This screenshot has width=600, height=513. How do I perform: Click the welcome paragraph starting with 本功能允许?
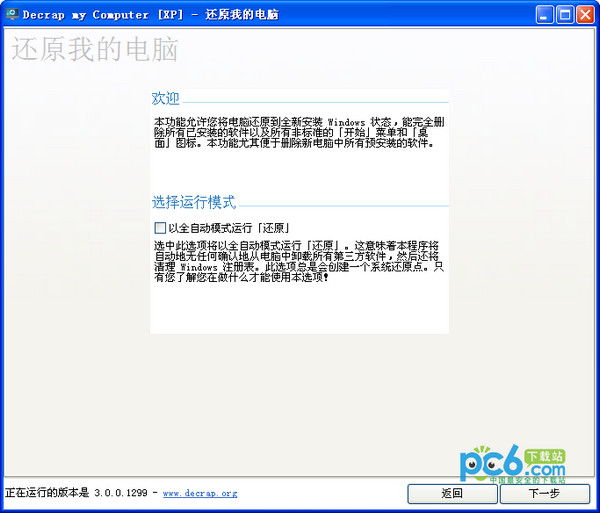click(298, 132)
